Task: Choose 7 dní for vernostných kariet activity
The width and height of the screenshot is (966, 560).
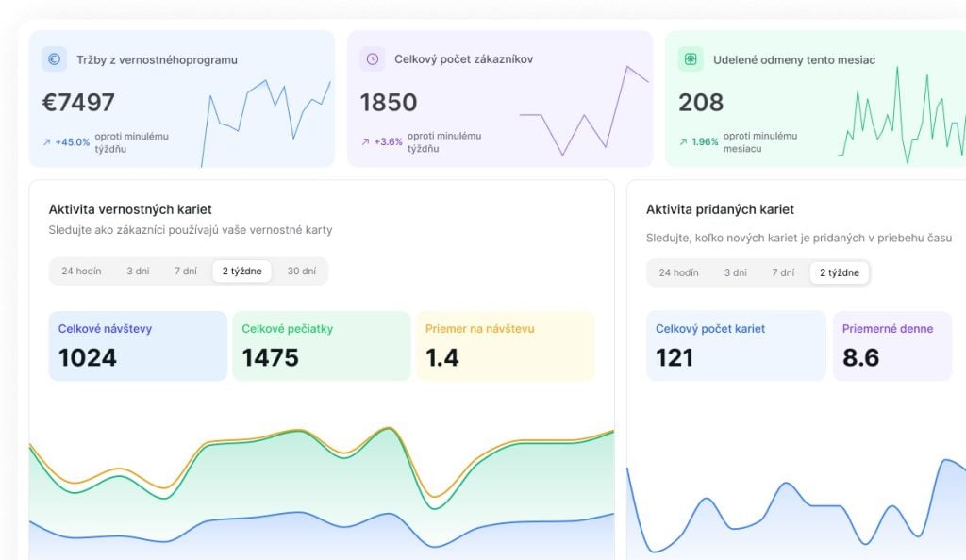Action: coord(186,272)
